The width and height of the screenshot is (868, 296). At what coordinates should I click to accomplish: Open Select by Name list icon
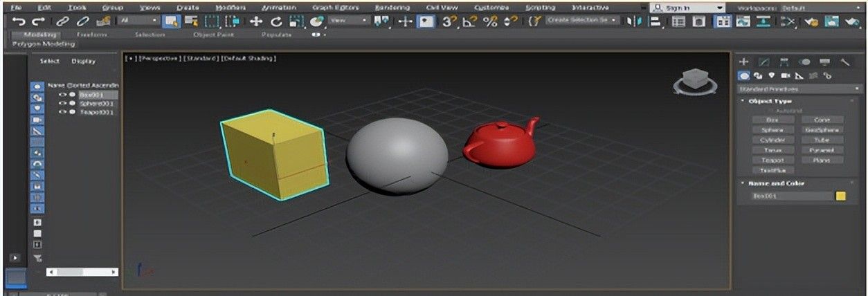pos(191,22)
